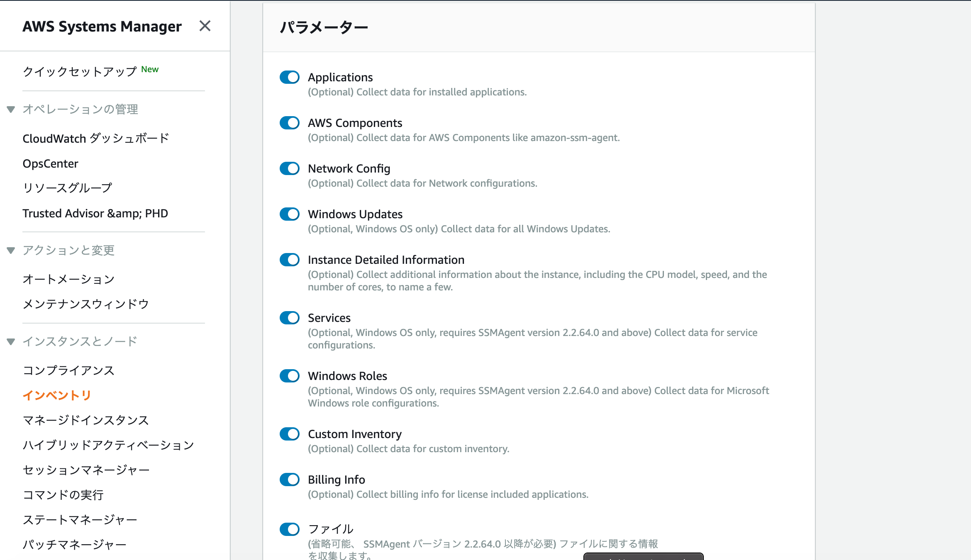Image resolution: width=971 pixels, height=560 pixels.
Task: Click the Applications parameter label
Action: tap(340, 77)
